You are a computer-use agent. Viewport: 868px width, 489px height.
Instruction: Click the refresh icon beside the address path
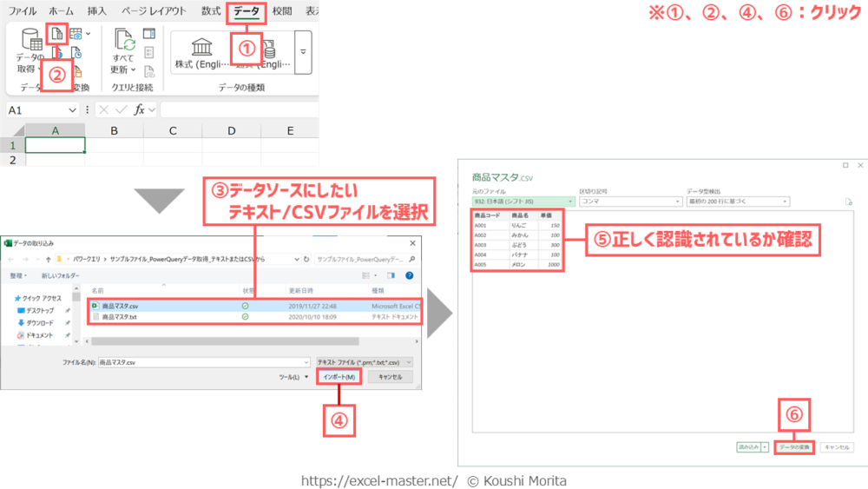(306, 259)
